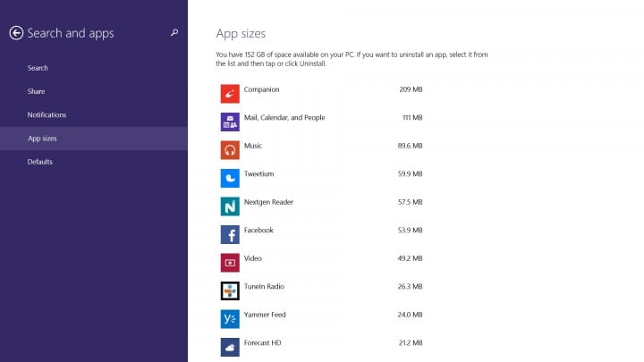Viewport: 644px width, 362px height.
Task: Click the 53.9 MB size value
Action: pos(410,231)
